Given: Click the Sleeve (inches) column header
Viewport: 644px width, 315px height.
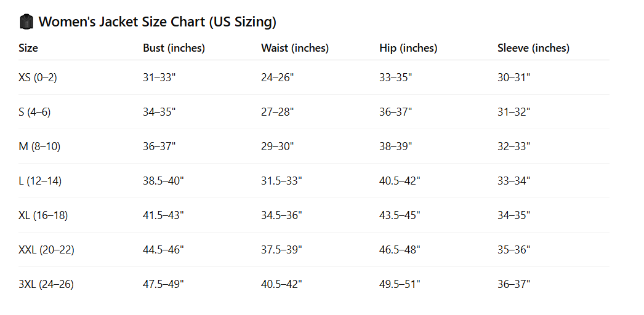Looking at the screenshot, I should pyautogui.click(x=533, y=48).
